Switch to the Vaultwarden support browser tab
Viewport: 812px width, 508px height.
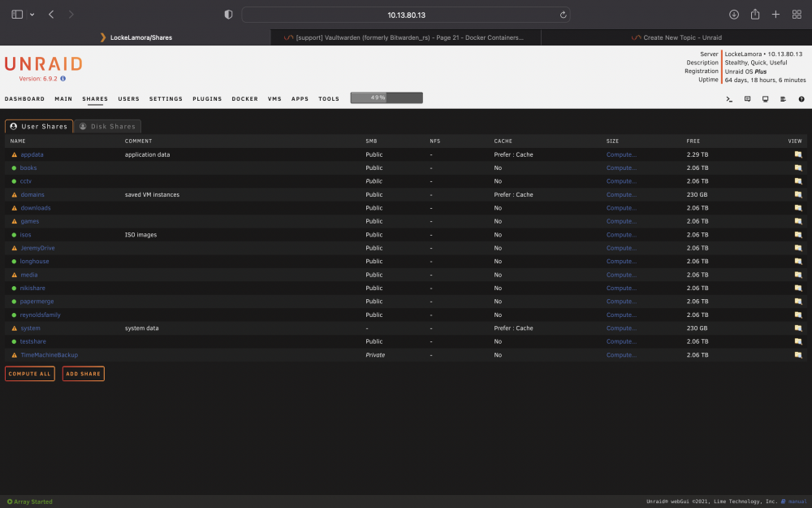coord(405,37)
